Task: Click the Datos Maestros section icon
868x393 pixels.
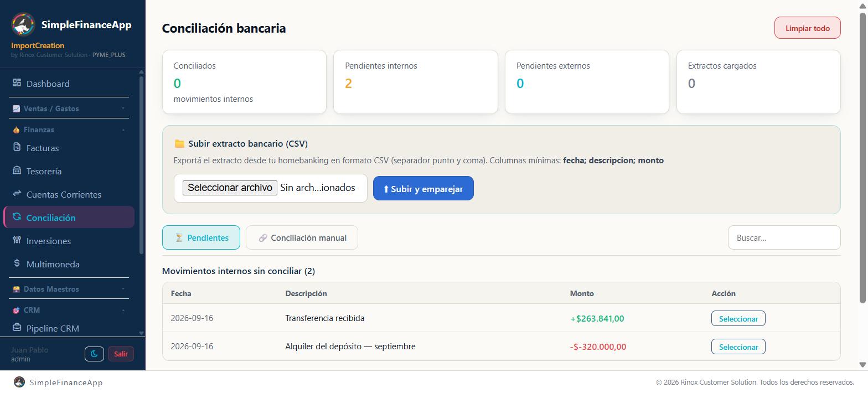Action: pyautogui.click(x=16, y=289)
